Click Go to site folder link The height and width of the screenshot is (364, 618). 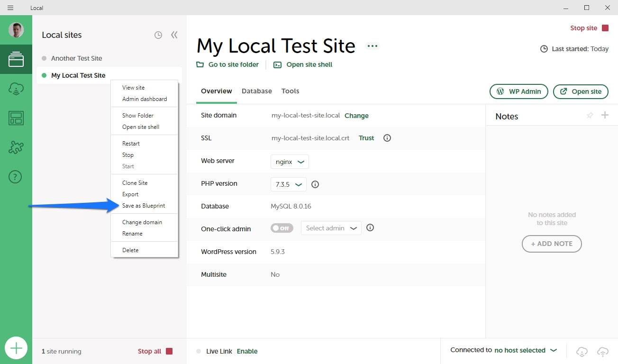point(228,64)
